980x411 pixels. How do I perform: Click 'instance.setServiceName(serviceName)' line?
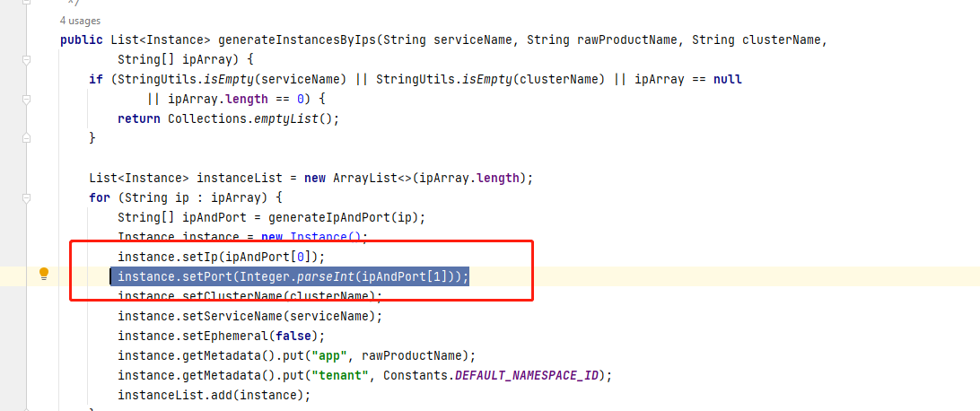pyautogui.click(x=250, y=316)
